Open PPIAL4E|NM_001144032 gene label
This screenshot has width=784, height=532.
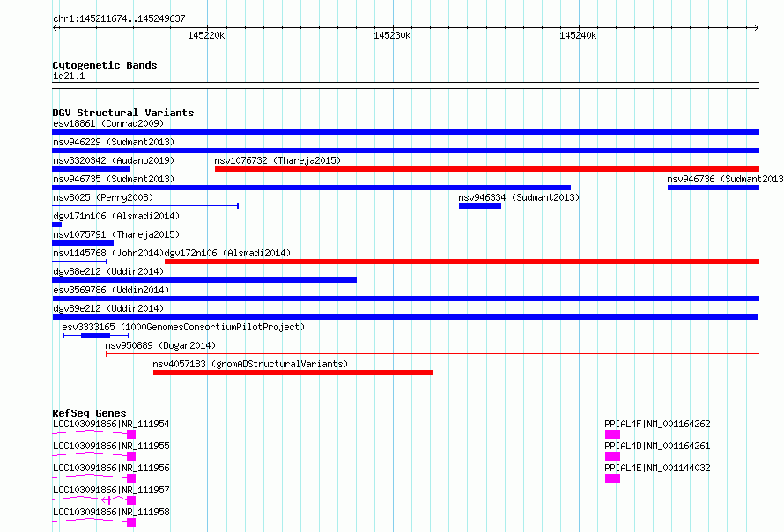(x=657, y=468)
